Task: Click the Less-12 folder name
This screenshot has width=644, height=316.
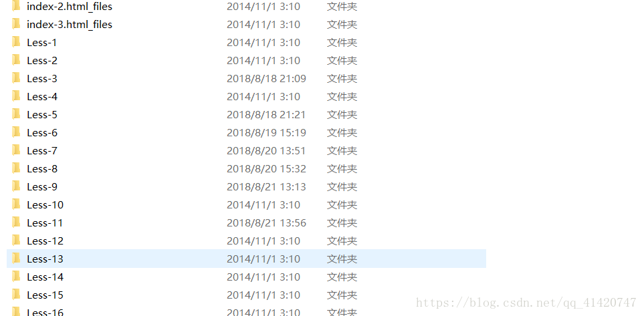Action: point(45,241)
